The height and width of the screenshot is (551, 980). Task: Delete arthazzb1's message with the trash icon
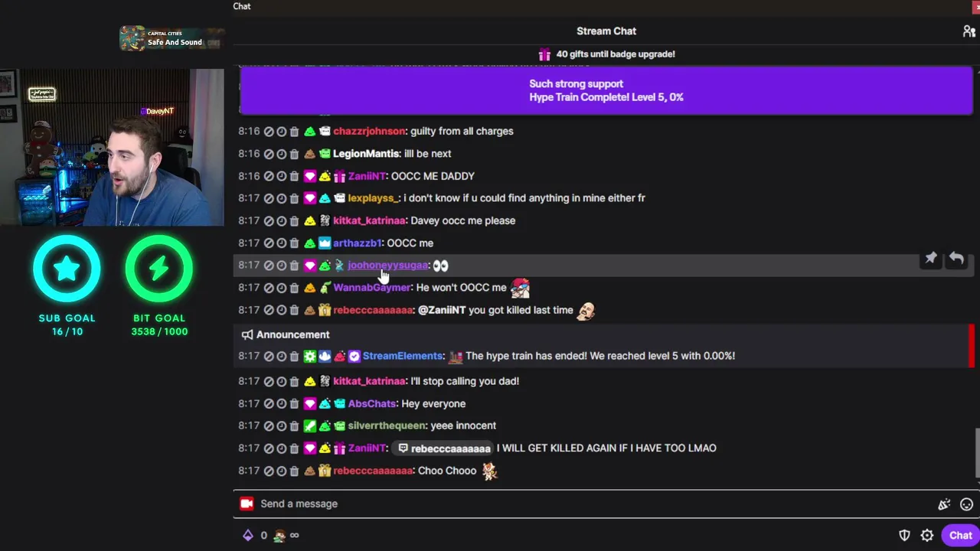tap(294, 243)
